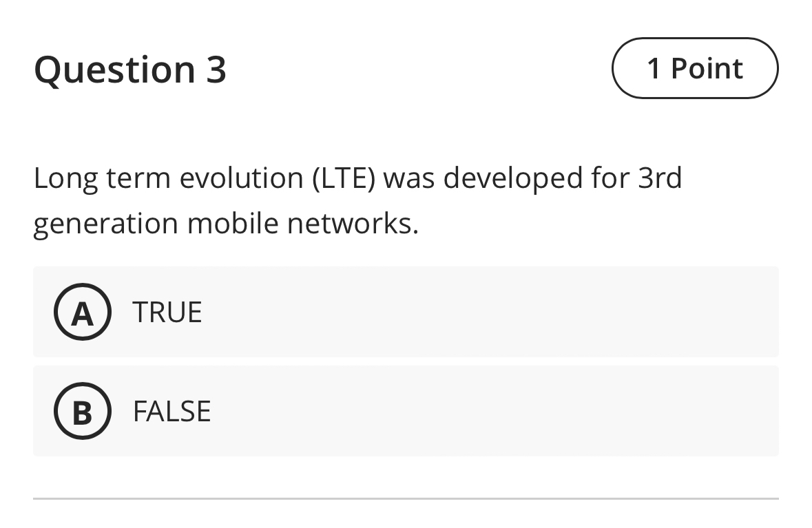
Task: Click the circled B radio button
Action: point(82,411)
